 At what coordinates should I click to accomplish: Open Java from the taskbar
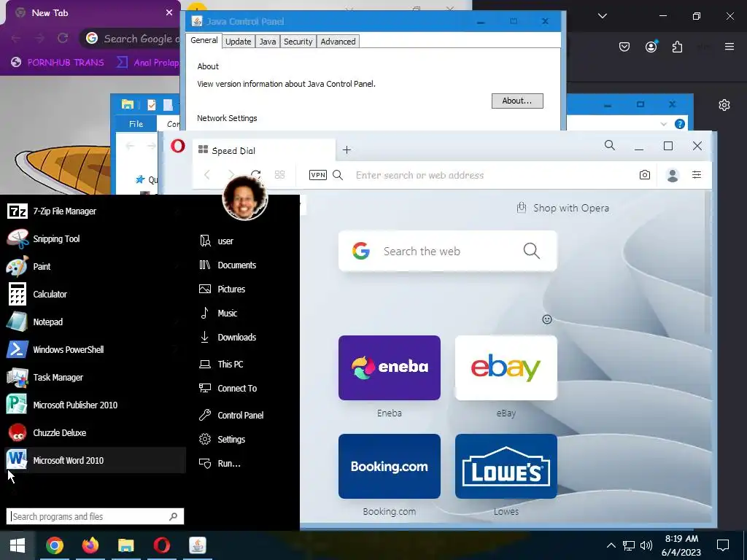point(197,545)
